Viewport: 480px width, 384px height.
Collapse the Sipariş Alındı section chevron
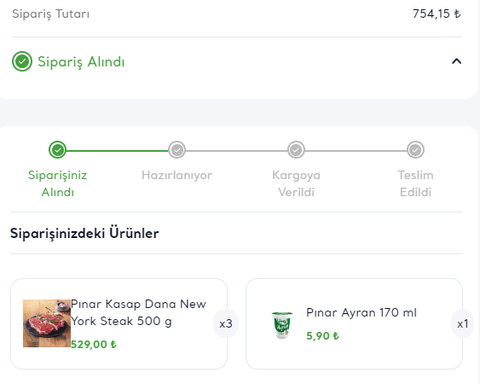click(x=456, y=61)
